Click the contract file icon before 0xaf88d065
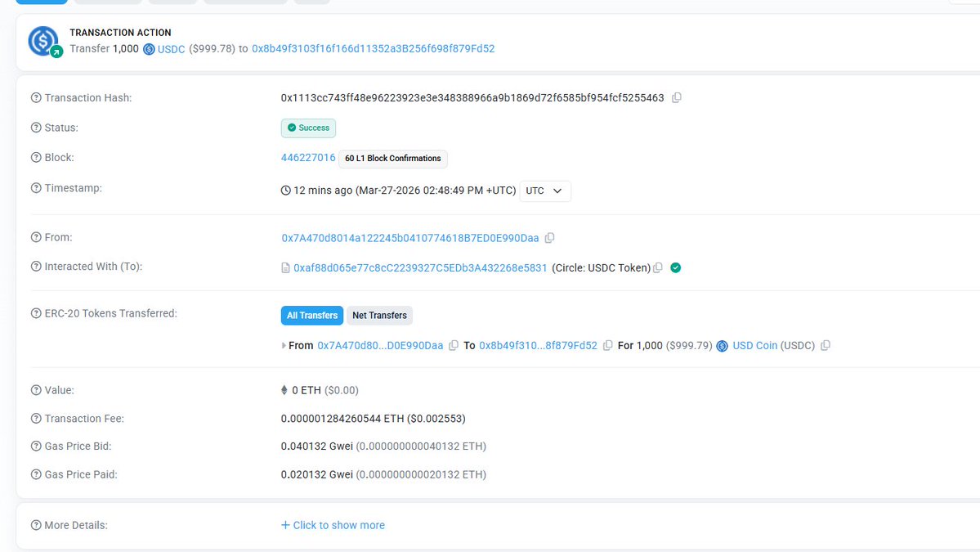The image size is (980, 552). click(x=285, y=268)
